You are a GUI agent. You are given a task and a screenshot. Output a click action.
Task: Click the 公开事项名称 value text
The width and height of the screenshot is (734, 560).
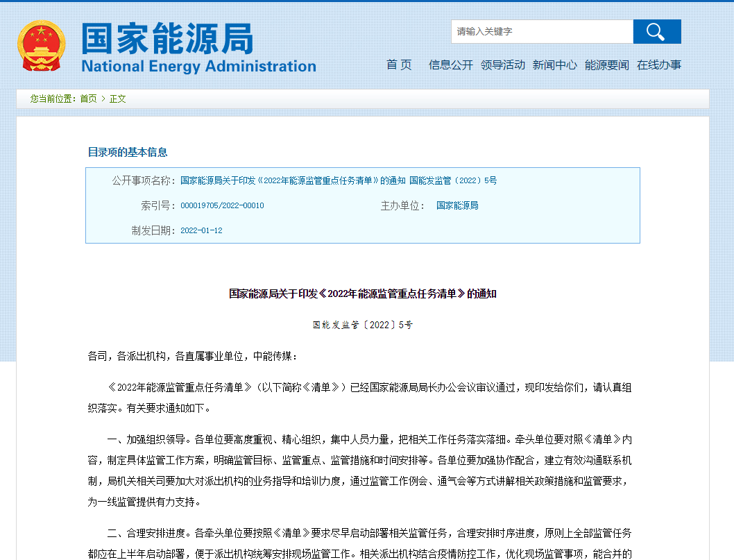[339, 180]
